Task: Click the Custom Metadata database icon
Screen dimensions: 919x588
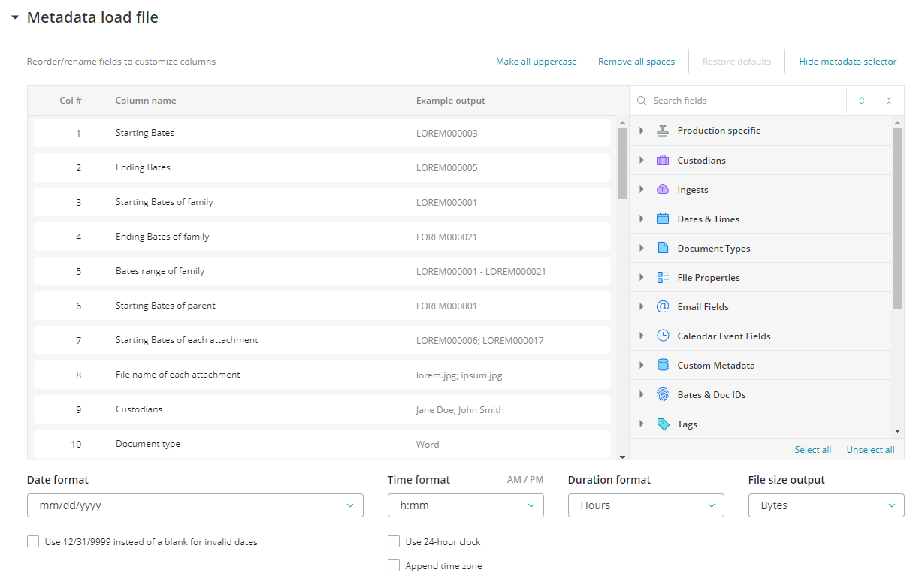Action: 662,365
